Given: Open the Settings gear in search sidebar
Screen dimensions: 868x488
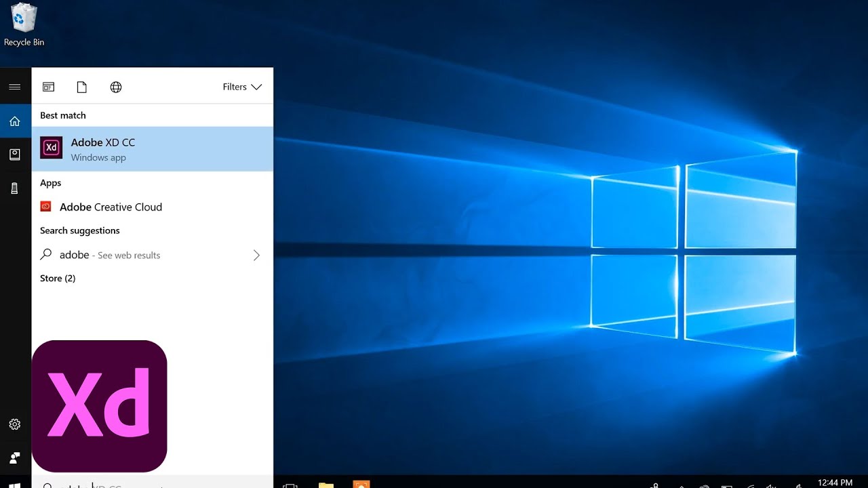Looking at the screenshot, I should click(x=14, y=424).
